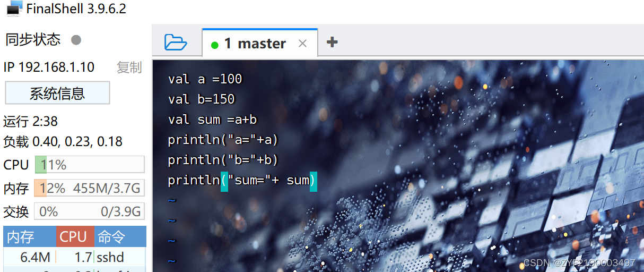
Task: Click the green connection dot on master tab
Action: point(215,45)
